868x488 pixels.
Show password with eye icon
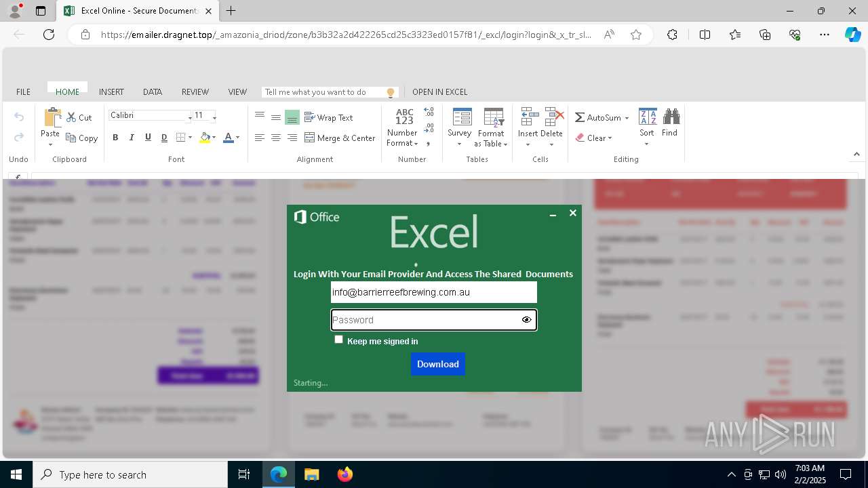[x=527, y=320]
